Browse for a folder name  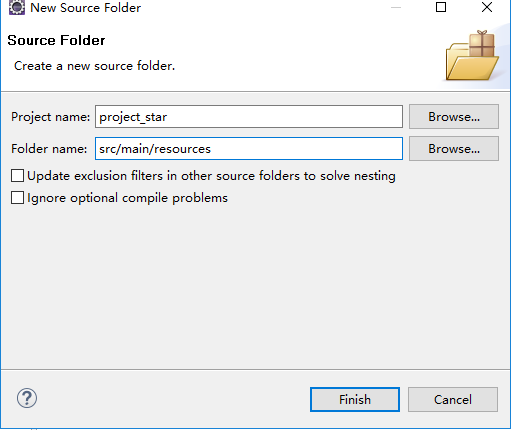coord(454,149)
